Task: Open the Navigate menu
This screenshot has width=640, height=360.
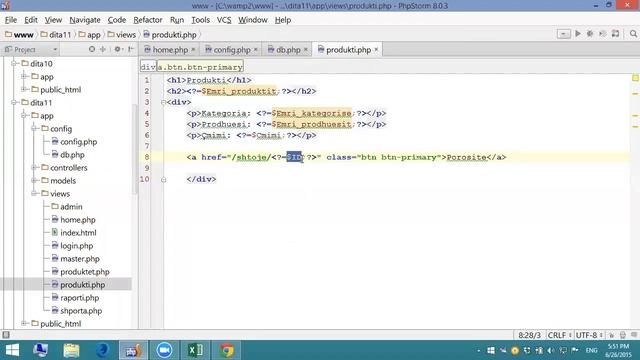Action: tap(85, 20)
